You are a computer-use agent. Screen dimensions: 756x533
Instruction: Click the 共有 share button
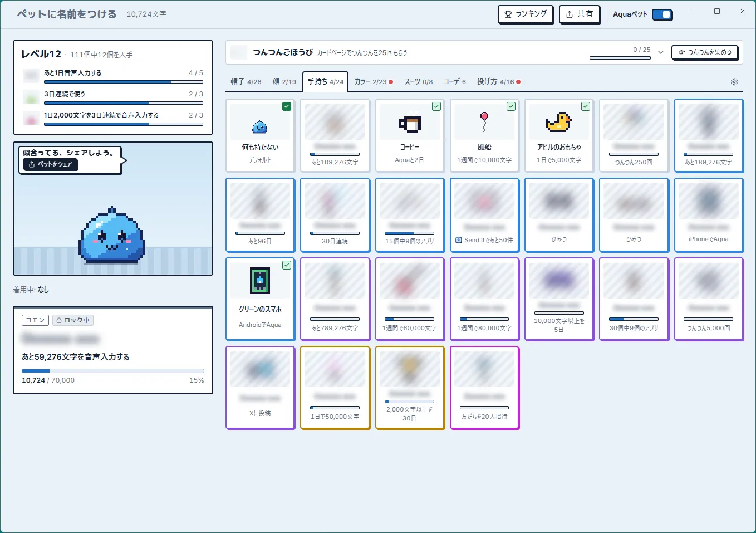tap(580, 14)
